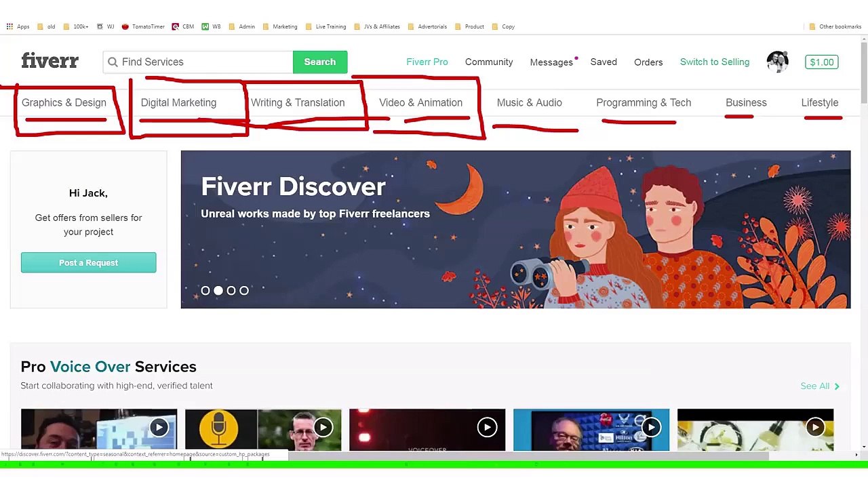Click the Post a Request button
The width and height of the screenshot is (868, 488).
pos(88,262)
